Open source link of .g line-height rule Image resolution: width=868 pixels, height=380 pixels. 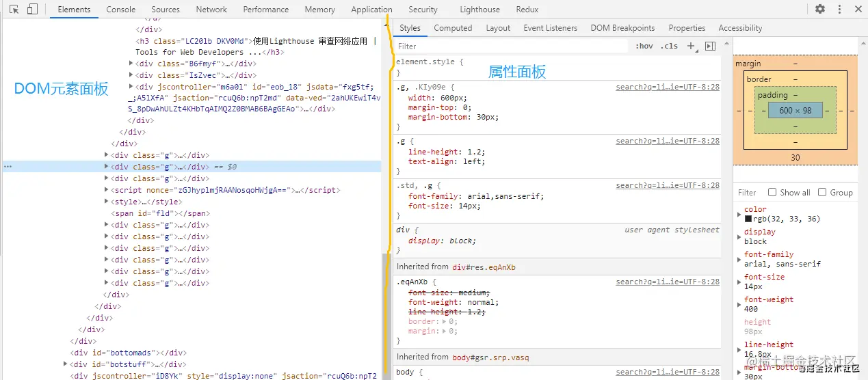[x=668, y=141]
